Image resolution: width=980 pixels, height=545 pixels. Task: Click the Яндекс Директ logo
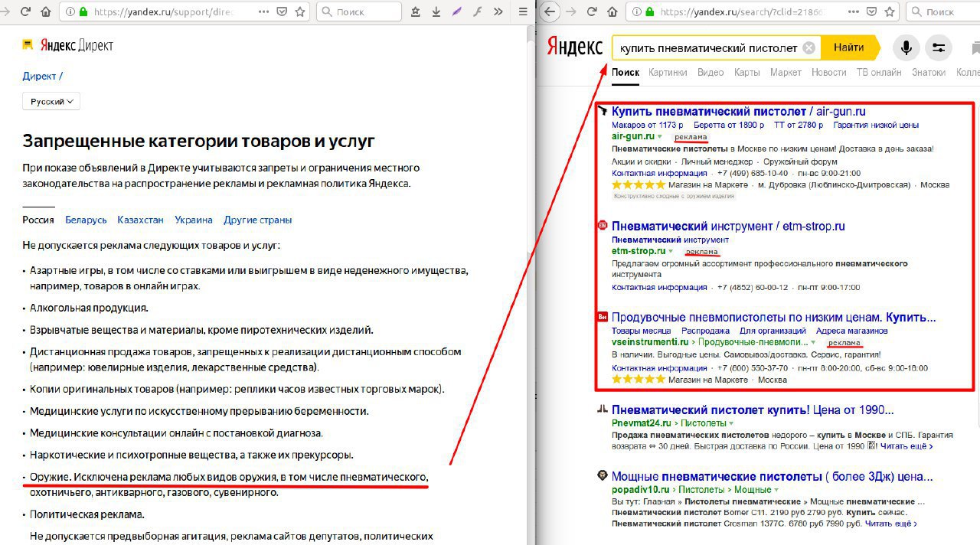pyautogui.click(x=68, y=45)
